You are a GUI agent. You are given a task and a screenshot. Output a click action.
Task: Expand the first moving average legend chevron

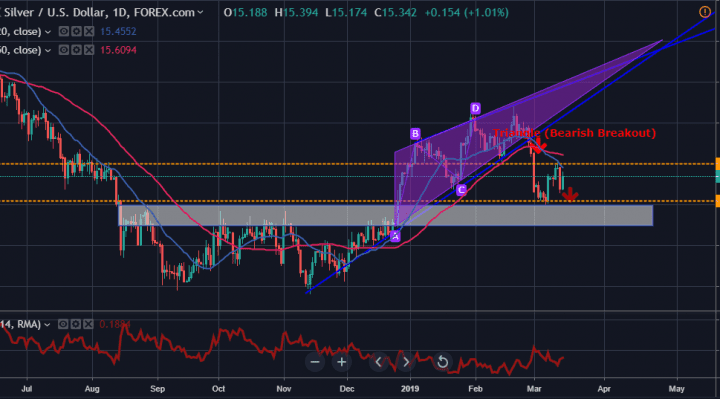(x=48, y=32)
